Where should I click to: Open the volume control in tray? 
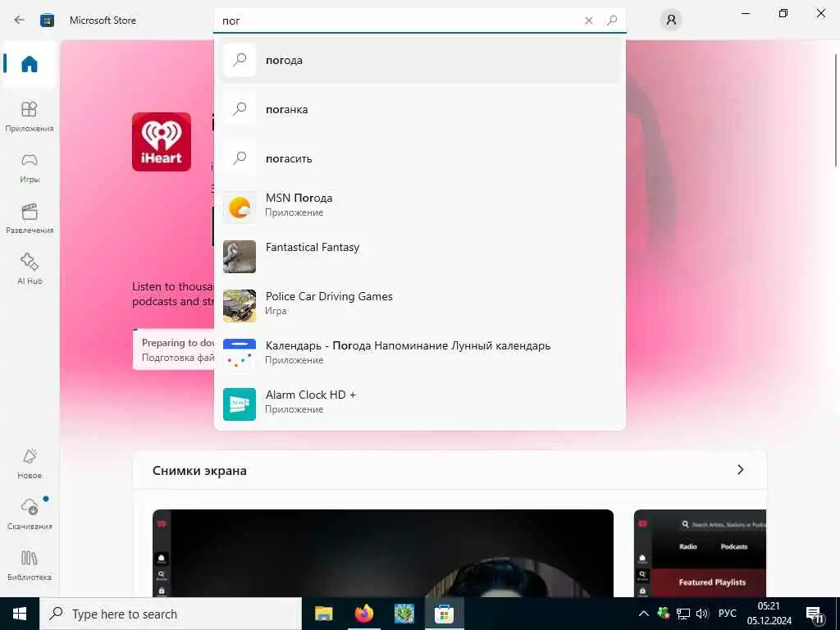tap(702, 614)
